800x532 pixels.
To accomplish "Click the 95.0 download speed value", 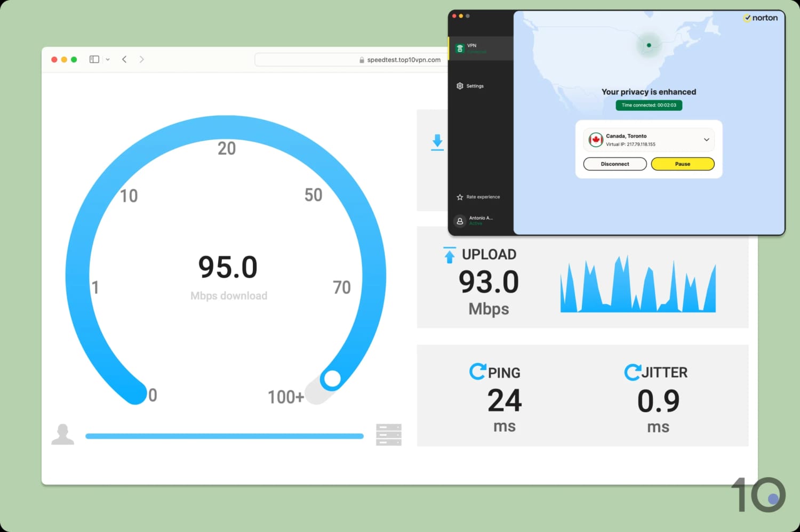I will 228,267.
